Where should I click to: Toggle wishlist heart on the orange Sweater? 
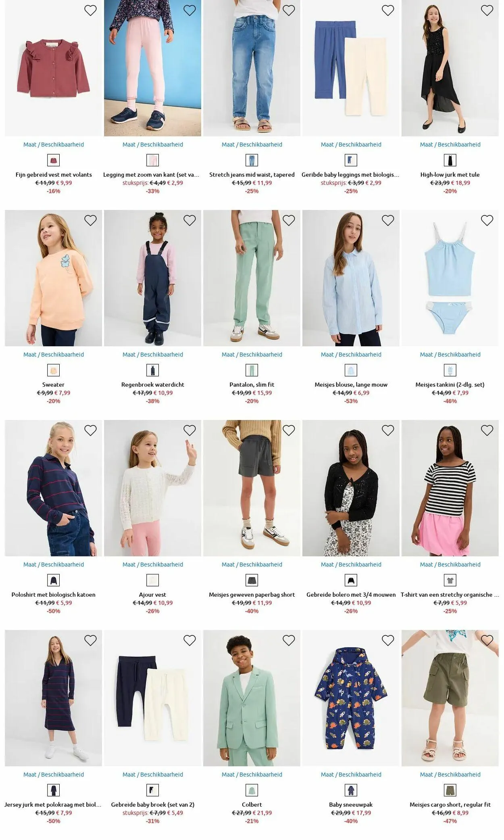90,220
